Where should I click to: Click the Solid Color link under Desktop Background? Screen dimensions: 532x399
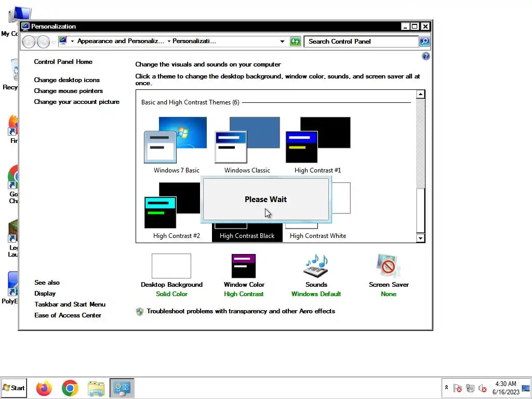click(x=171, y=294)
